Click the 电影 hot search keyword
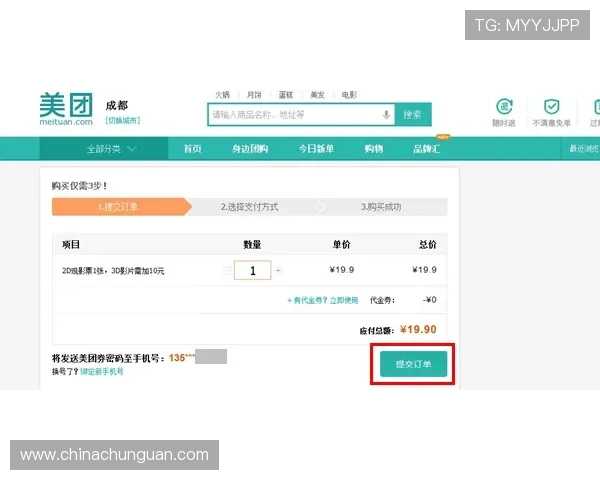Viewport: 600px width, 480px height. (x=348, y=95)
